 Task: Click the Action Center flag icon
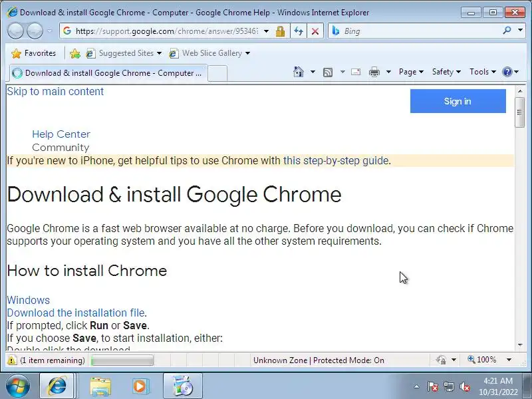coord(432,386)
